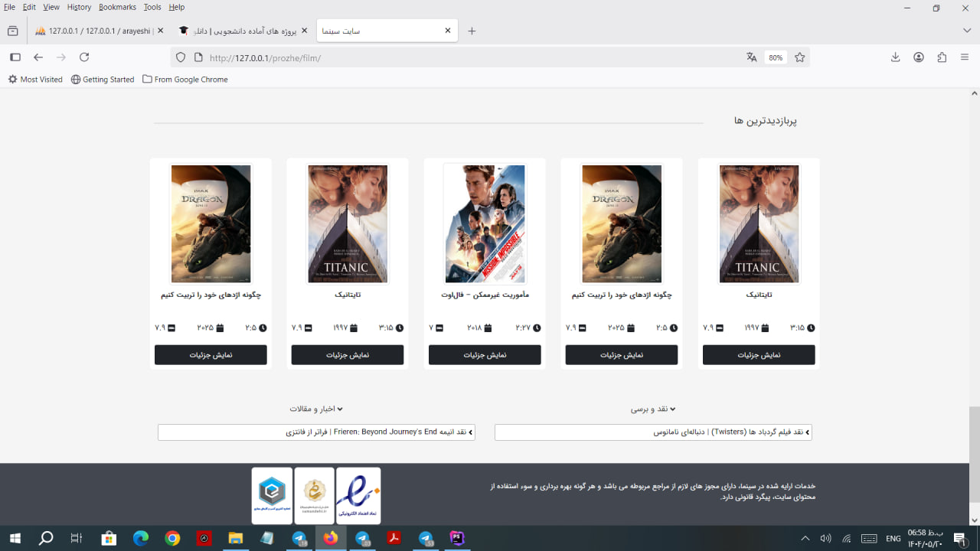Open the Firefox application hamburger menu
Screen dimensions: 980x551
(965, 57)
